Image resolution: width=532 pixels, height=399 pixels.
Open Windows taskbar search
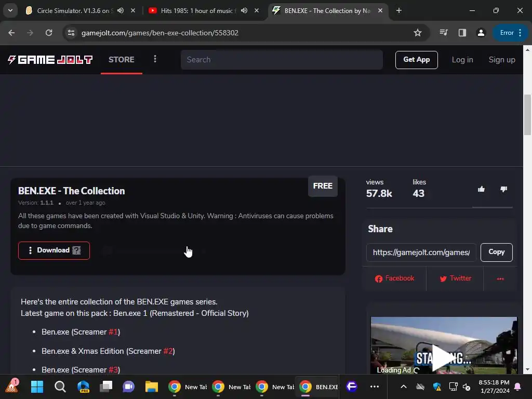60,387
